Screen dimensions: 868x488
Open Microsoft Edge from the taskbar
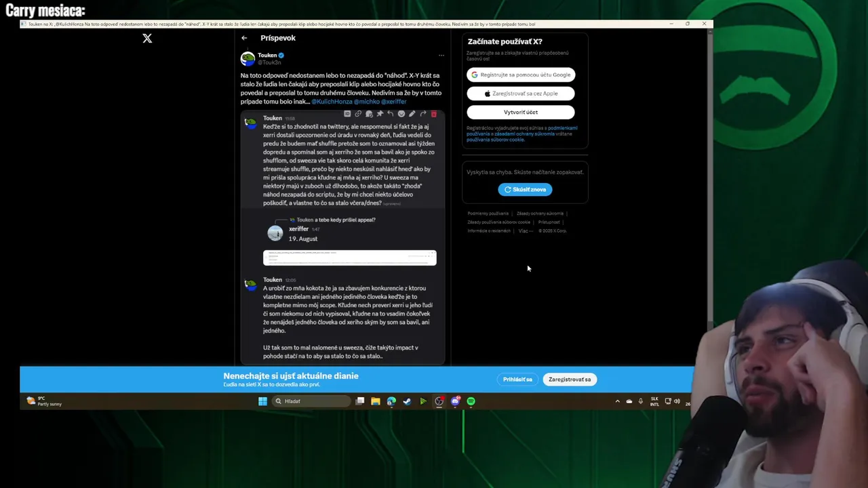391,401
